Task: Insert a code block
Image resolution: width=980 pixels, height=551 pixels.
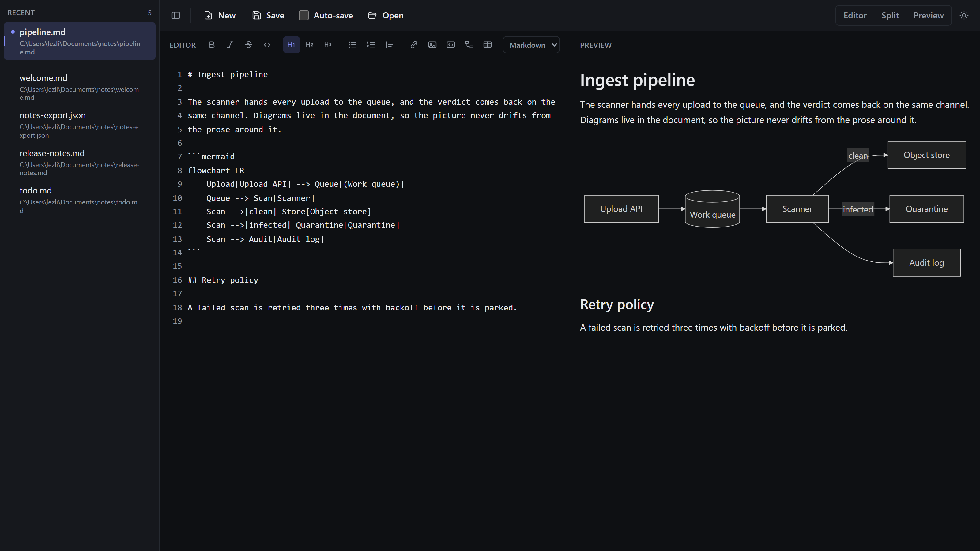Action: click(451, 45)
